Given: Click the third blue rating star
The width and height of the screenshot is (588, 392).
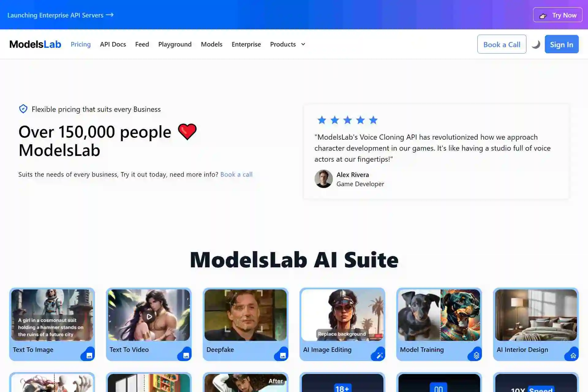Looking at the screenshot, I should coord(347,120).
